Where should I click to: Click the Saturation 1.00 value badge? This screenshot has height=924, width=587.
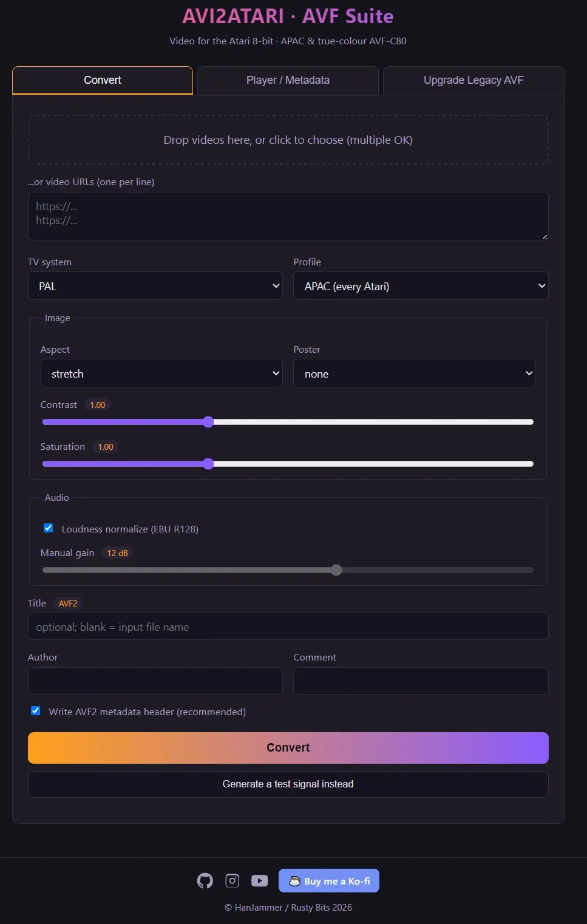tap(106, 447)
